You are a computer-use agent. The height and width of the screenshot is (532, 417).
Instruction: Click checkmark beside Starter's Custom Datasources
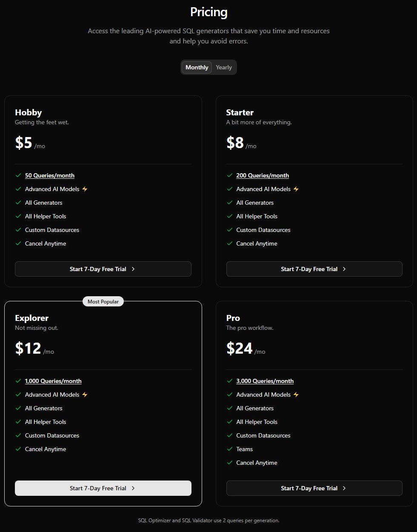230,230
